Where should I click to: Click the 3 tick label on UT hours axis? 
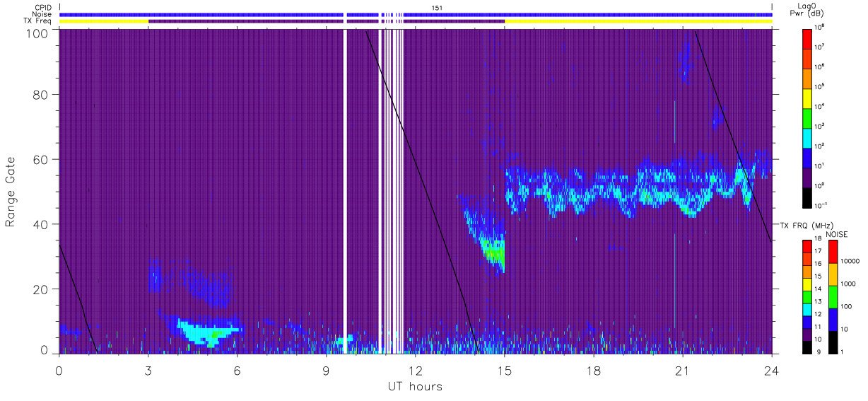coord(148,370)
